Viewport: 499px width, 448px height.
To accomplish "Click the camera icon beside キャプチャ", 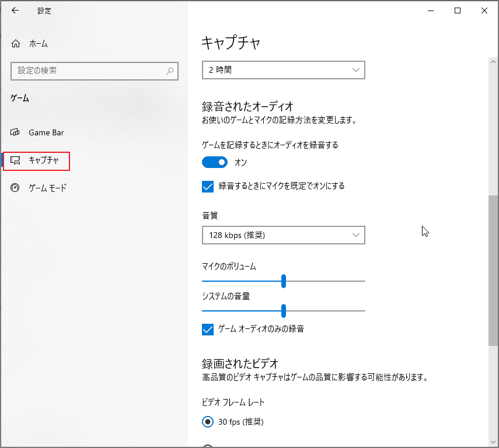I will (16, 162).
